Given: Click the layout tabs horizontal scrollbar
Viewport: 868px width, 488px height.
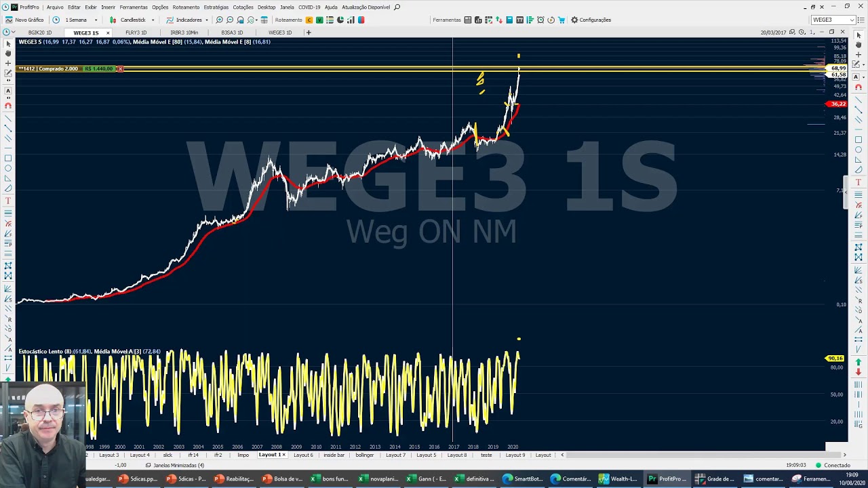Looking at the screenshot, I should (705, 455).
